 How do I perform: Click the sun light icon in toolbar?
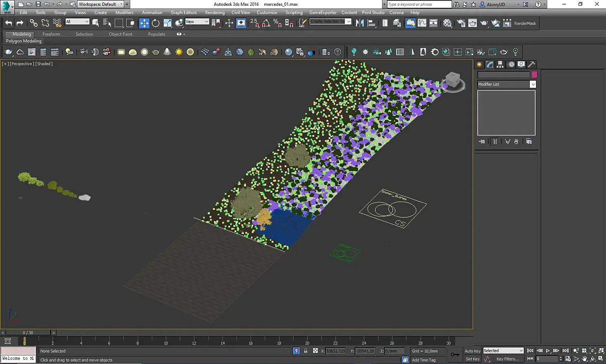179,52
